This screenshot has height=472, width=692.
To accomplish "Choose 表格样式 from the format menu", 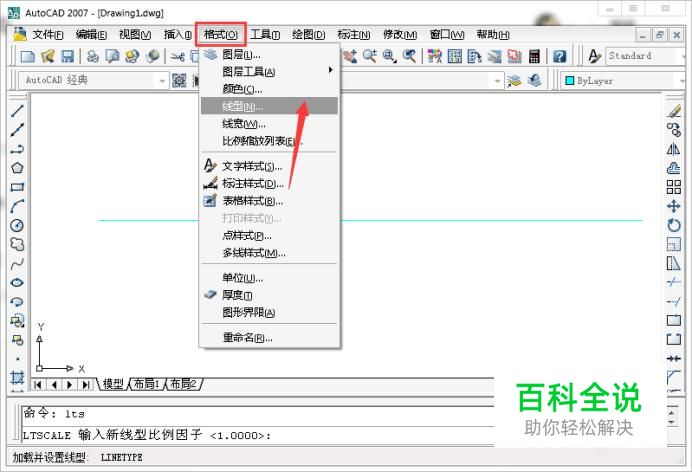I will click(269, 201).
